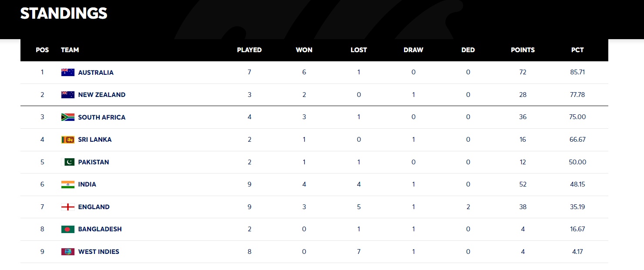Click the New Zealand flag icon
644x270 pixels.
68,95
